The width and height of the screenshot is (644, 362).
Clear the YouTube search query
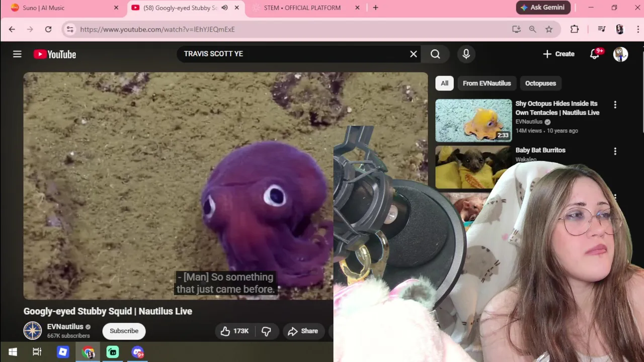(414, 54)
